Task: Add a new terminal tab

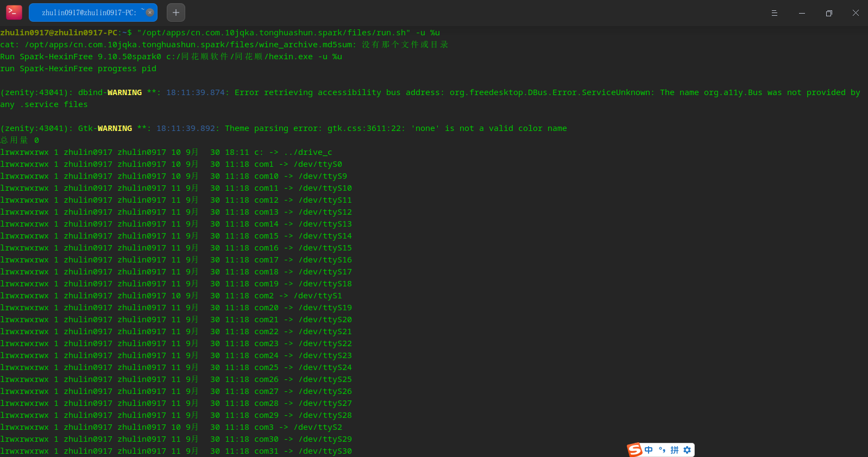Action: (x=176, y=12)
